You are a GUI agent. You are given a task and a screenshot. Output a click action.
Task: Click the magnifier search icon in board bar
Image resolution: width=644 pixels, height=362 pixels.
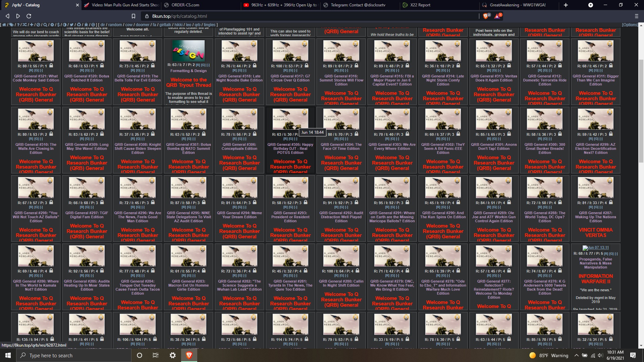pos(45,25)
